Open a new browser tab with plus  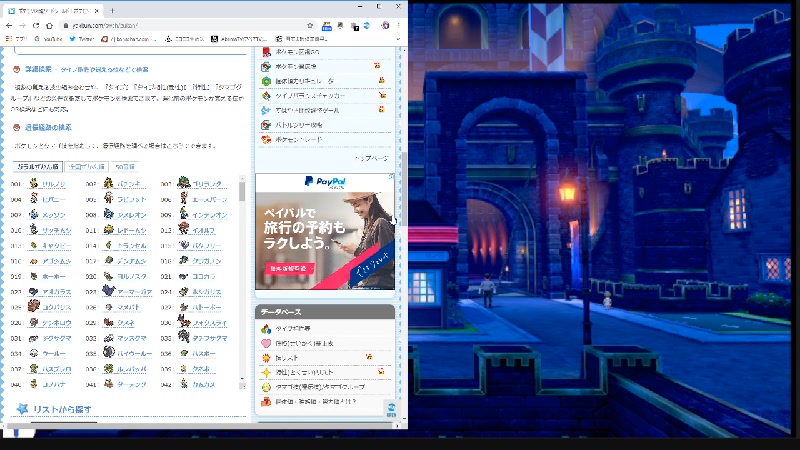pos(112,10)
